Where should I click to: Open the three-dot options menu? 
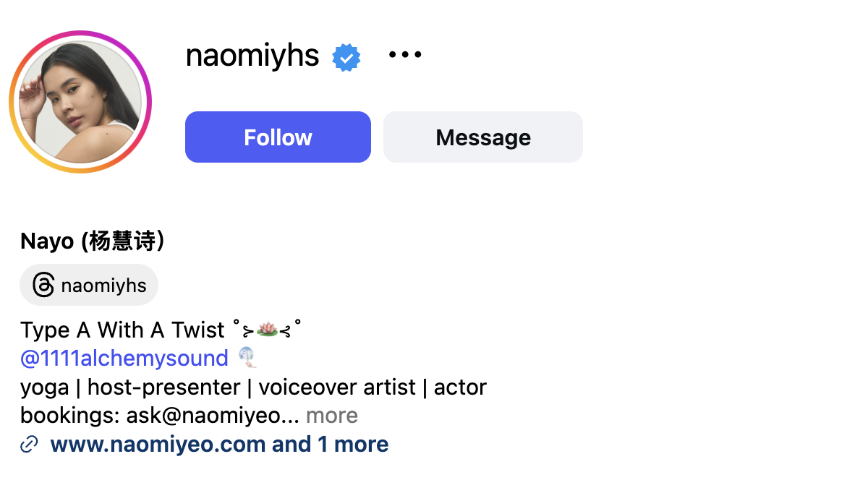pyautogui.click(x=405, y=54)
